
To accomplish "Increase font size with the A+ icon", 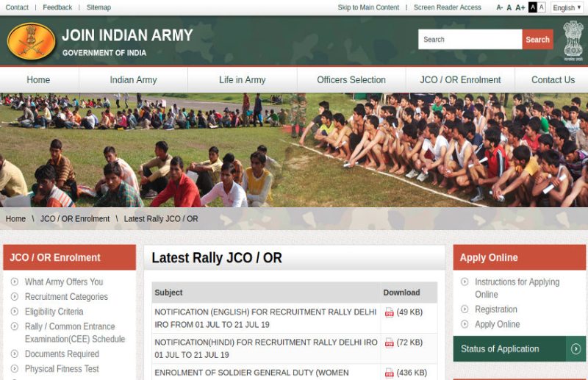I will coord(520,7).
